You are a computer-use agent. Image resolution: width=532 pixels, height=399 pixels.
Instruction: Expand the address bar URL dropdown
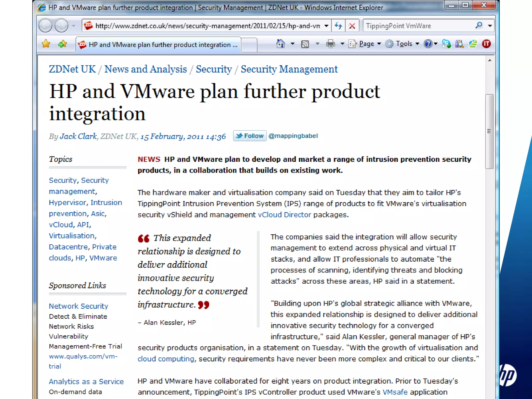coord(327,26)
